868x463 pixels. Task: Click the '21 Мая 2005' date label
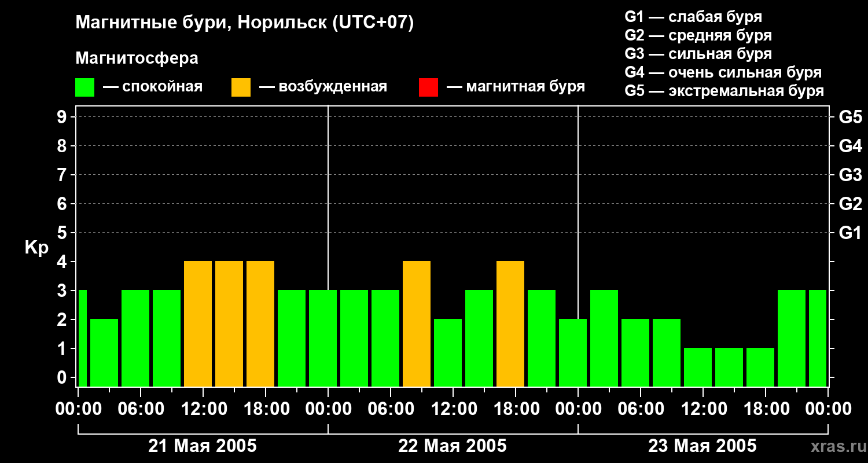coord(203,446)
